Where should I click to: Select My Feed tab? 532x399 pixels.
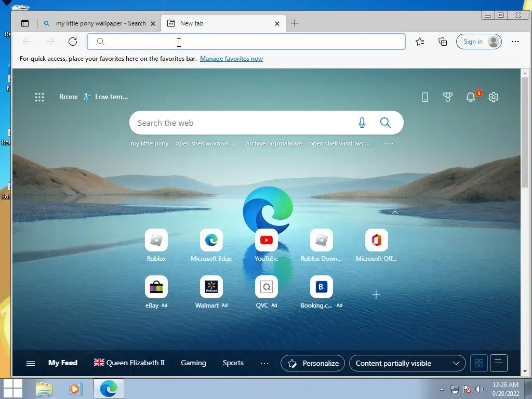63,363
